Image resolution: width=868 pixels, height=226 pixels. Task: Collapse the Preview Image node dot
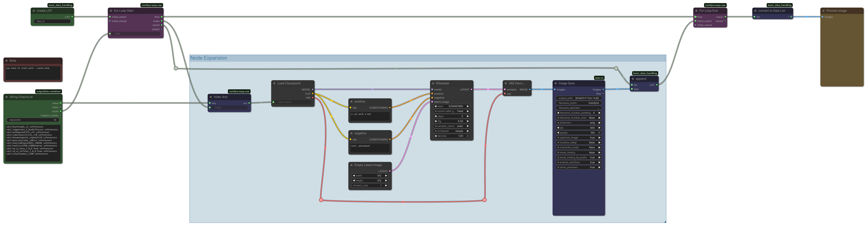tap(824, 11)
